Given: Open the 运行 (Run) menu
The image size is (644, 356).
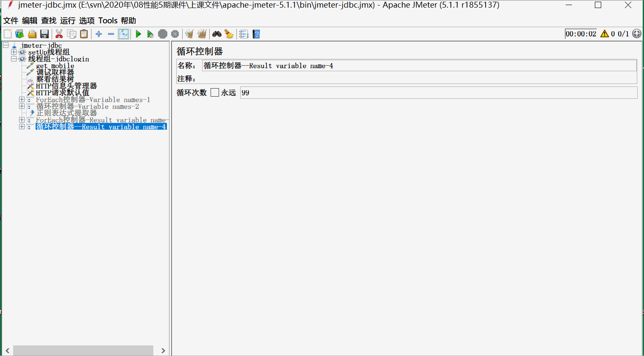Looking at the screenshot, I should click(67, 21).
